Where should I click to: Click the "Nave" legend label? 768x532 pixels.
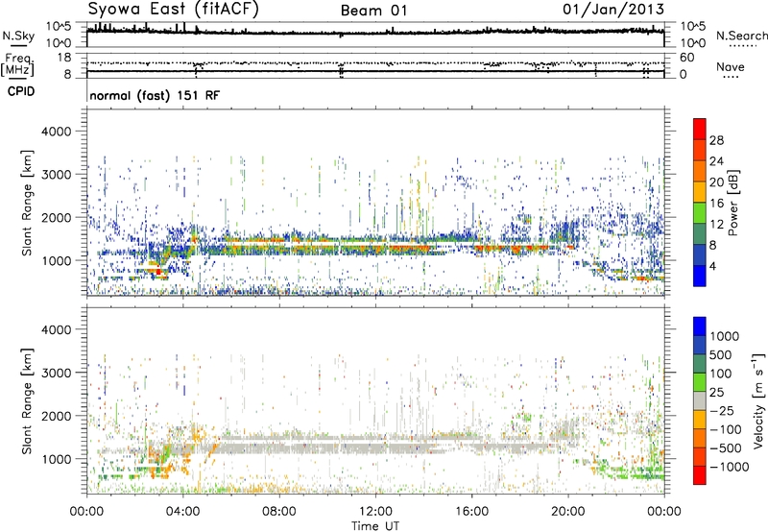coord(730,66)
